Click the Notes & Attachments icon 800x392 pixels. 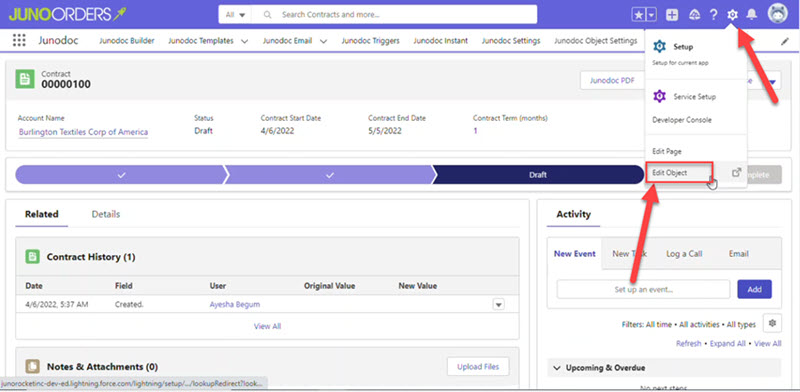pos(33,366)
